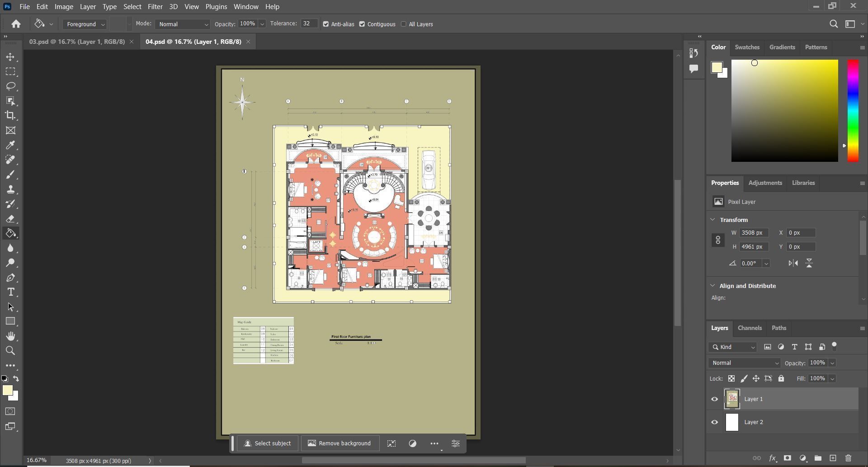The width and height of the screenshot is (868, 467).
Task: Click the hue spectrum slider
Action: tap(853, 111)
